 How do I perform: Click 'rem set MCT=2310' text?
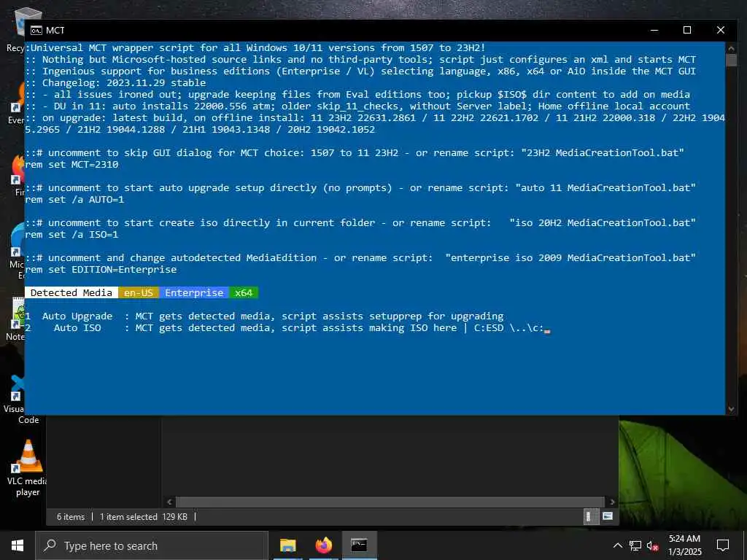pyautogui.click(x=72, y=164)
